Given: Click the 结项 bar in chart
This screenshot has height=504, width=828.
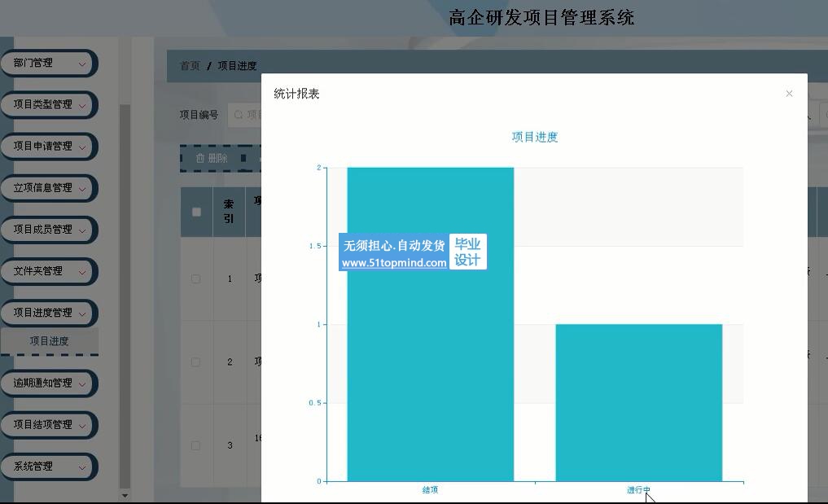Looking at the screenshot, I should (430, 326).
